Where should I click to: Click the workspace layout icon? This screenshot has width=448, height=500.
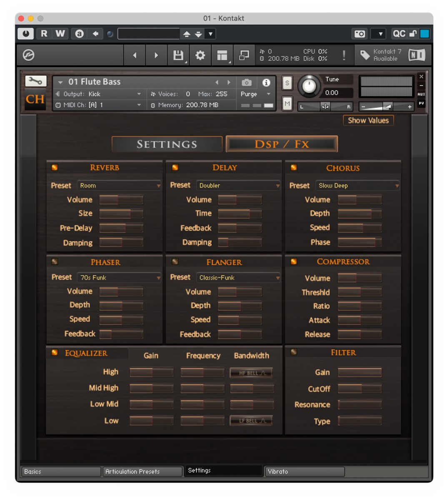click(x=222, y=55)
